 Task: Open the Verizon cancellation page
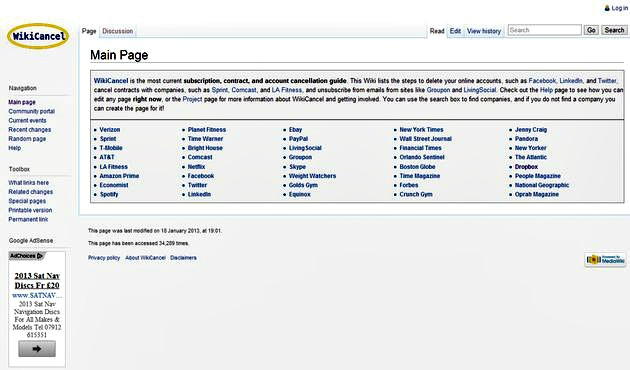point(110,130)
